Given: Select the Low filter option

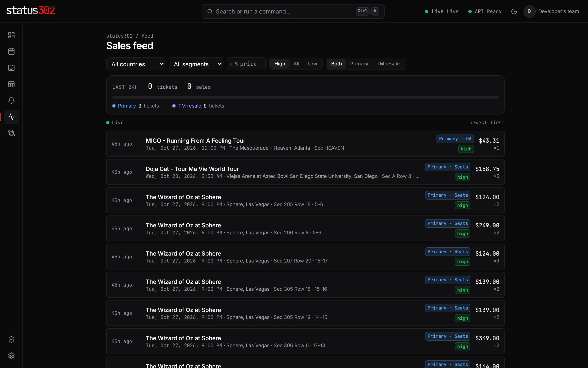Looking at the screenshot, I should tap(312, 64).
